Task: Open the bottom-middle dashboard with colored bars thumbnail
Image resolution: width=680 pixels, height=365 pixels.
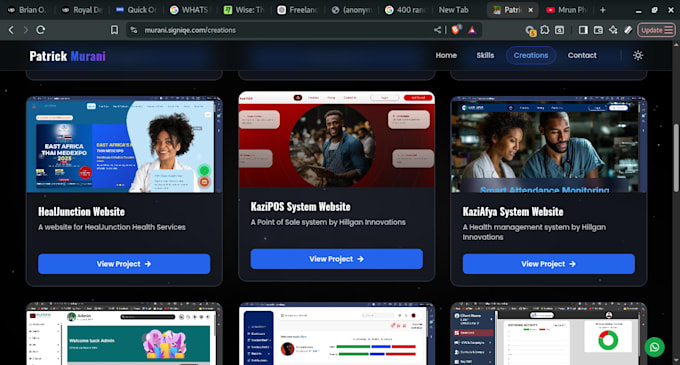Action: coord(337,334)
